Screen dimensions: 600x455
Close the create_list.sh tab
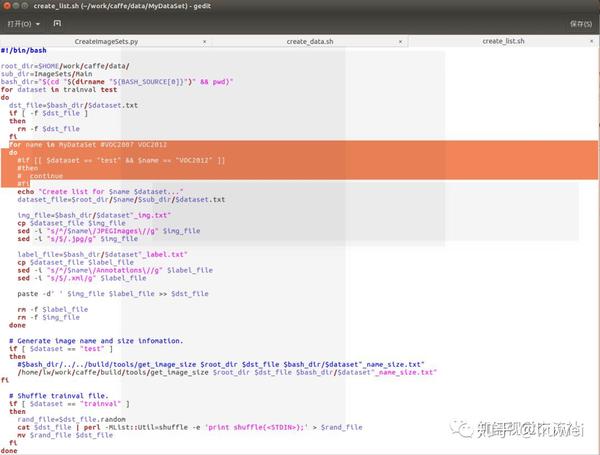click(x=591, y=41)
